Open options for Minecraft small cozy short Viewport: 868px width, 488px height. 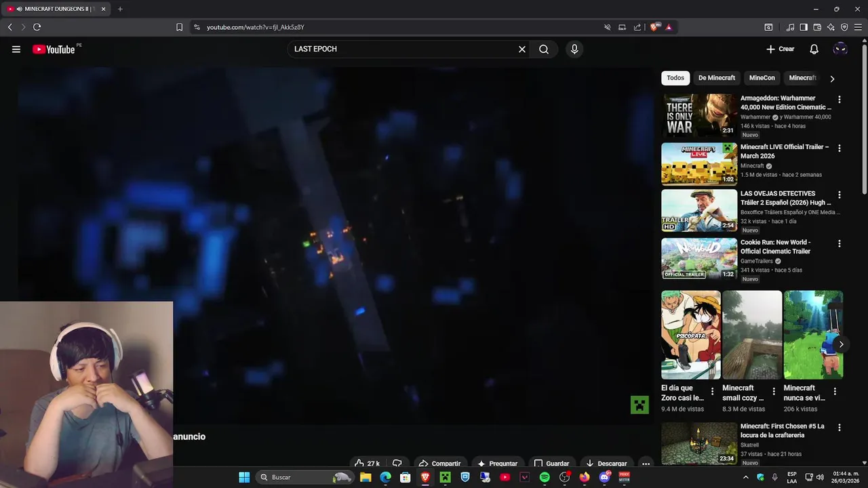[x=774, y=391]
